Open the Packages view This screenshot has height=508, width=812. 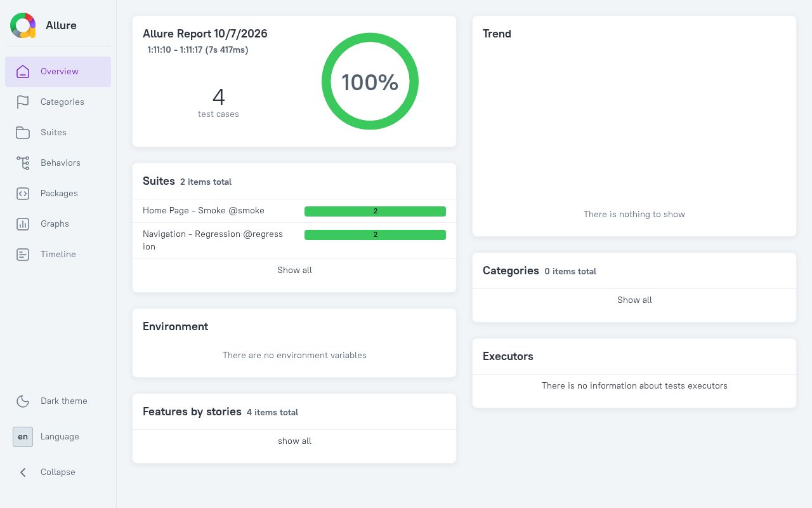tap(58, 194)
